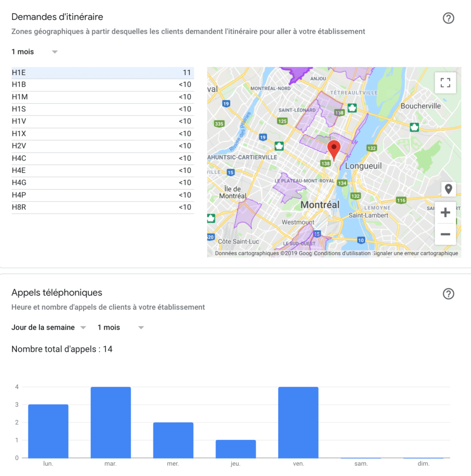Click help icon for Appels téléphoniques
Viewport: 471px width, 476px height.
coord(448,294)
